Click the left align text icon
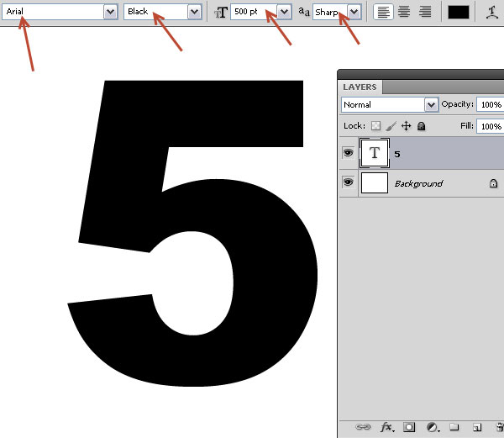 coord(383,13)
